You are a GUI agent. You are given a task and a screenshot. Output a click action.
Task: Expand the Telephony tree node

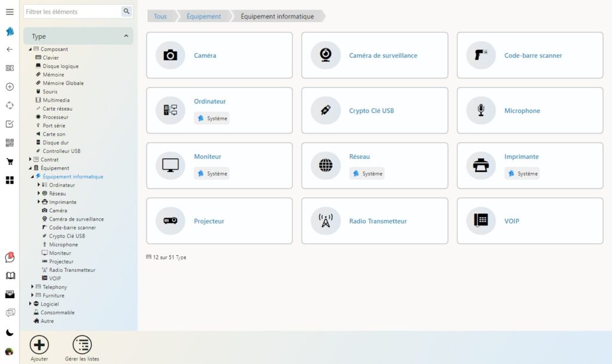[33, 287]
